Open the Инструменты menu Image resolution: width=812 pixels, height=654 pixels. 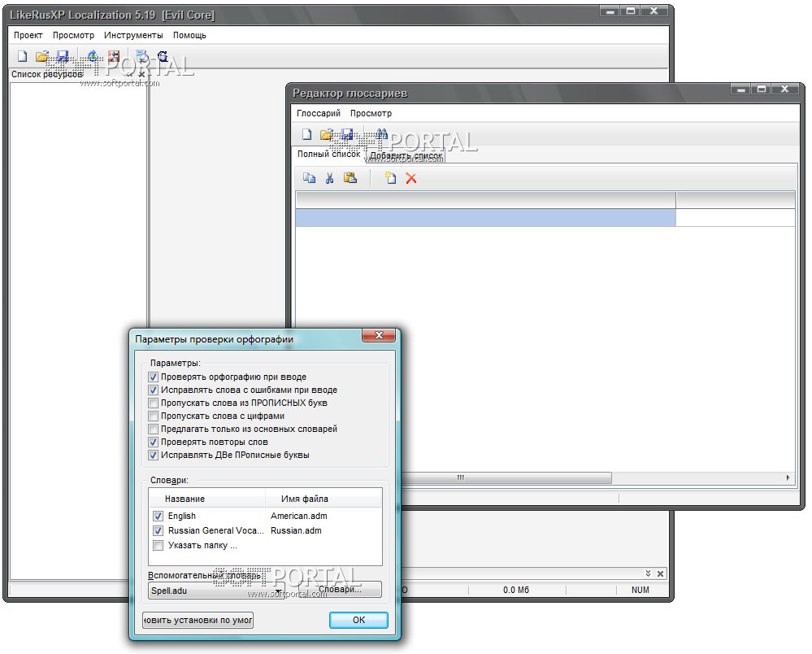[133, 35]
